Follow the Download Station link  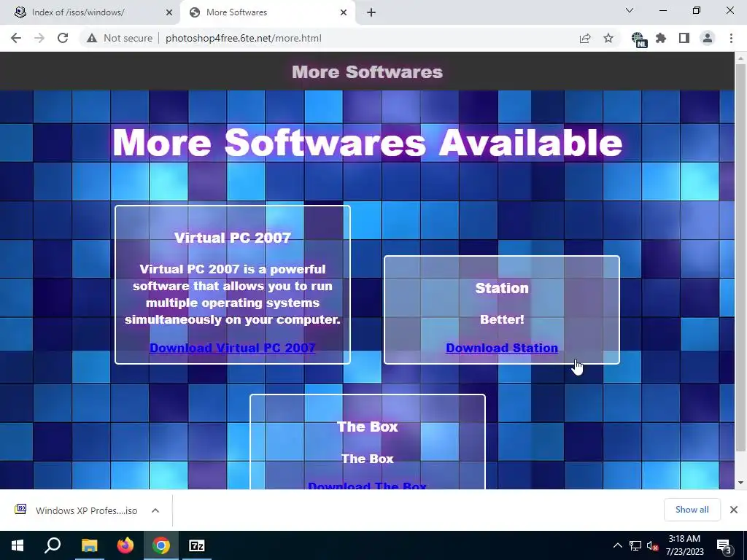point(502,348)
